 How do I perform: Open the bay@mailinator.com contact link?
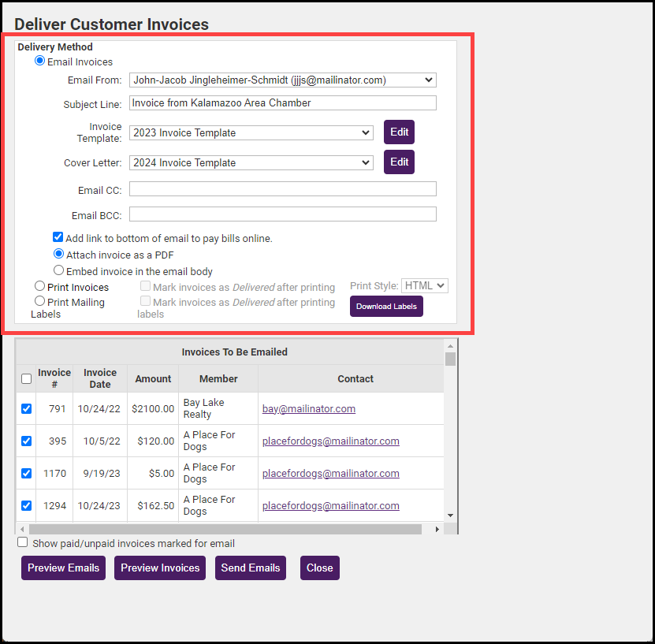[x=308, y=409]
